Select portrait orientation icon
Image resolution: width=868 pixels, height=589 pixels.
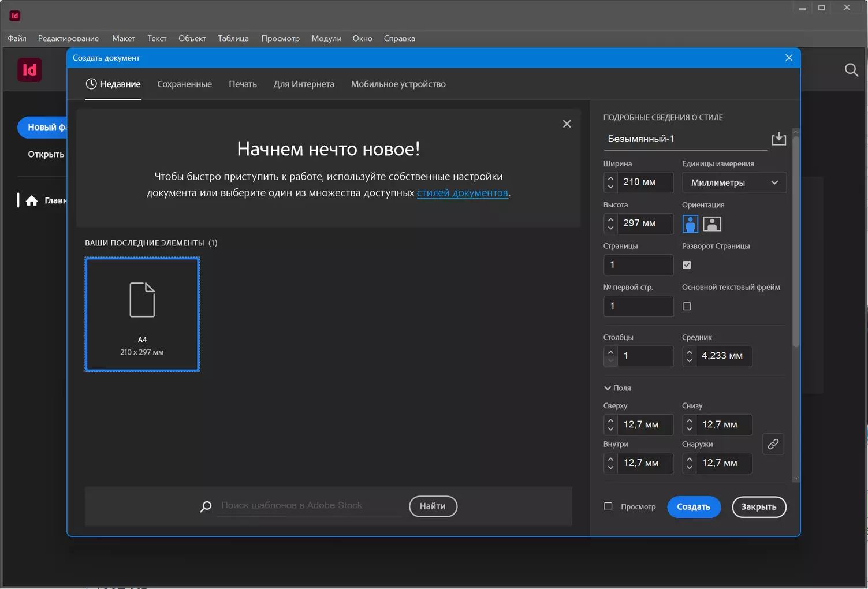coord(690,223)
